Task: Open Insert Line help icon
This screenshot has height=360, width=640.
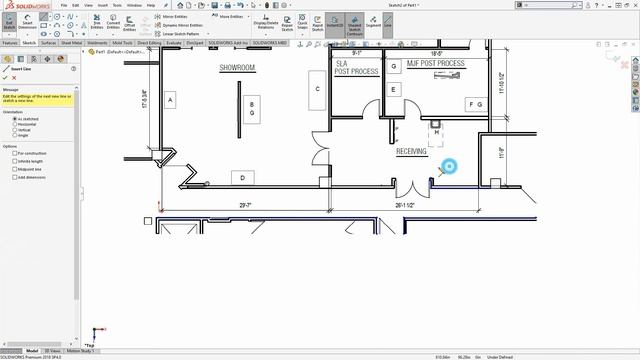Action: [x=73, y=69]
